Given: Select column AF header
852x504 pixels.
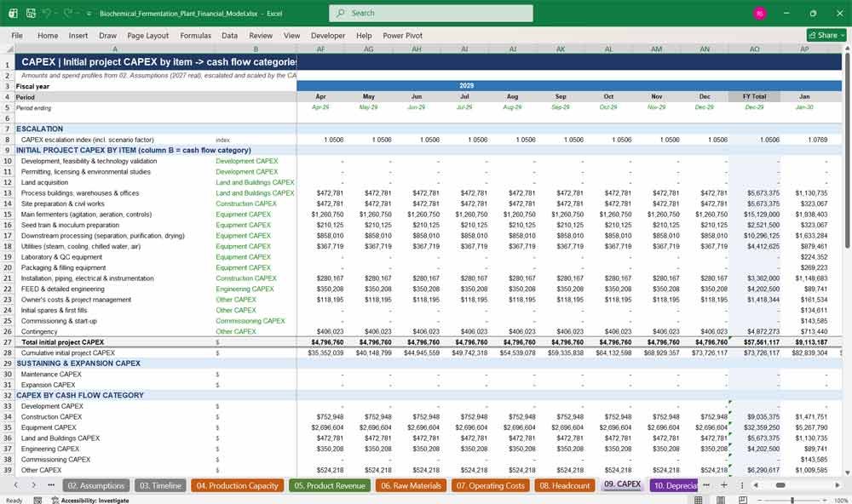Looking at the screenshot, I should tap(320, 49).
